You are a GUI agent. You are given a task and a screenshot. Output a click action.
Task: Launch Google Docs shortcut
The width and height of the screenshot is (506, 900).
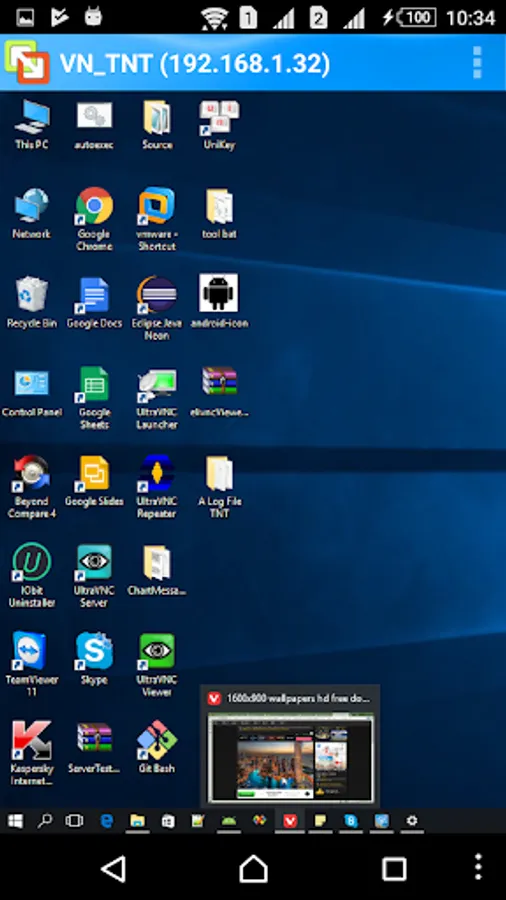94,302
